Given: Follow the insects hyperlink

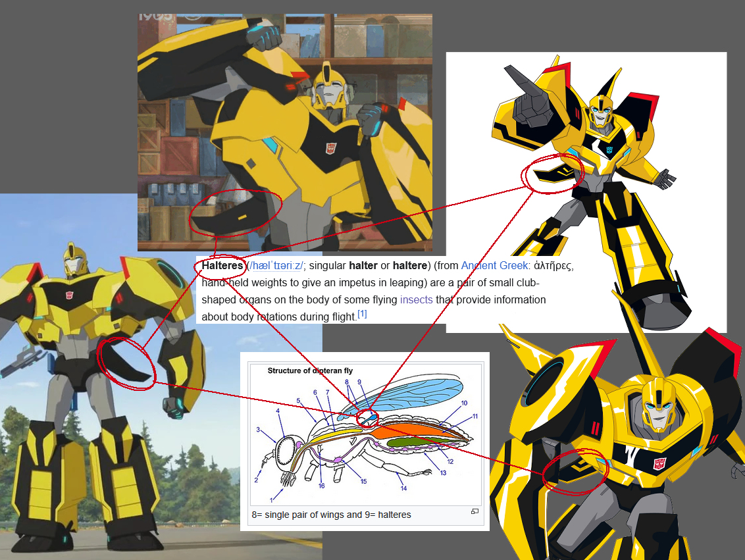Looking at the screenshot, I should click(416, 299).
